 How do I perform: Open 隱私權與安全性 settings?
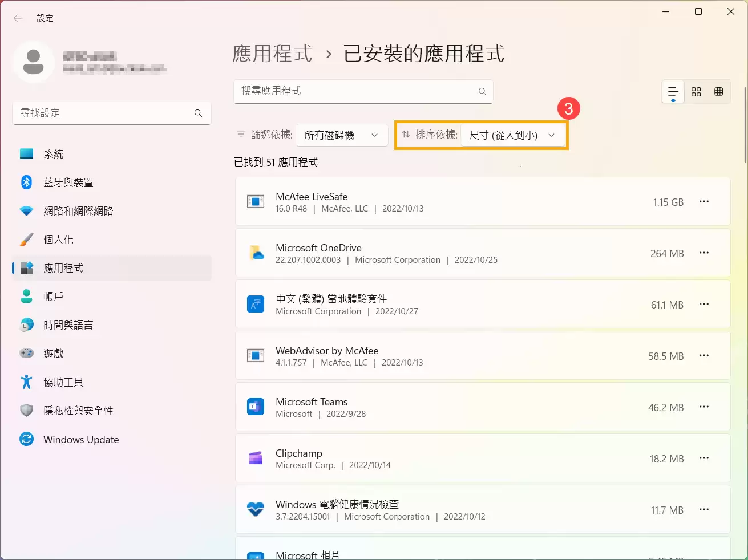112,411
